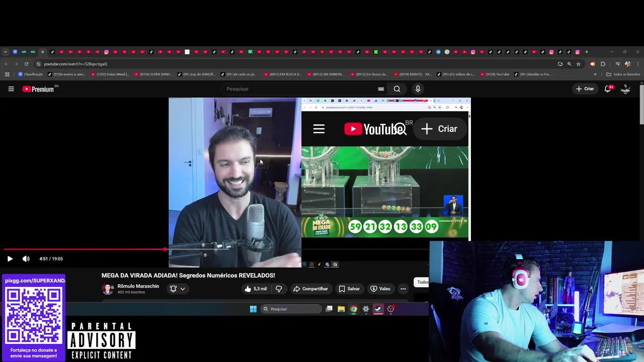Screen dimensions: 644x362
Task: Click the page vertical scrollbar
Action: (x=641, y=104)
